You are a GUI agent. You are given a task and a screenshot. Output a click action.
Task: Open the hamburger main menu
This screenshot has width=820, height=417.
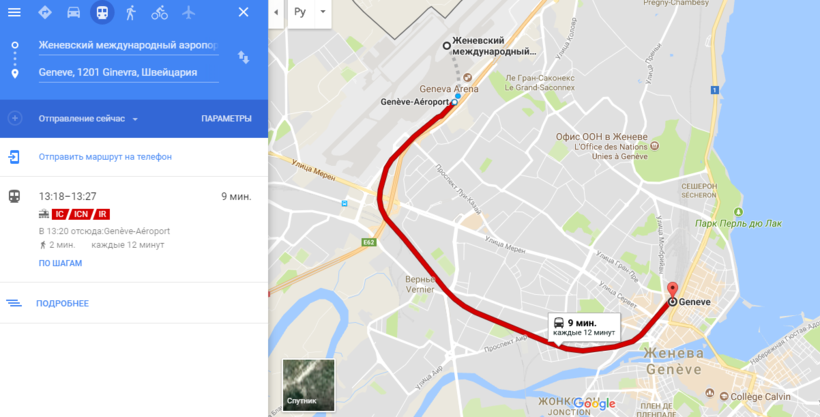pyautogui.click(x=14, y=12)
